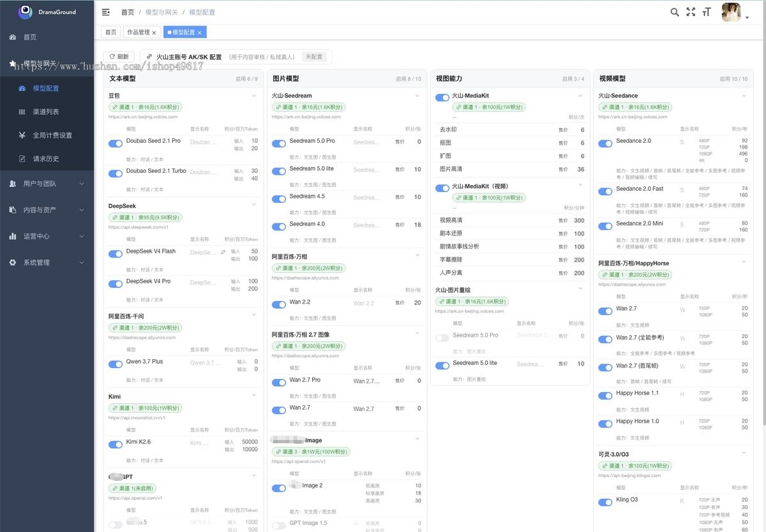Disable Seedream 5.0 Pro image model
This screenshot has width=766, height=532.
pos(279,144)
